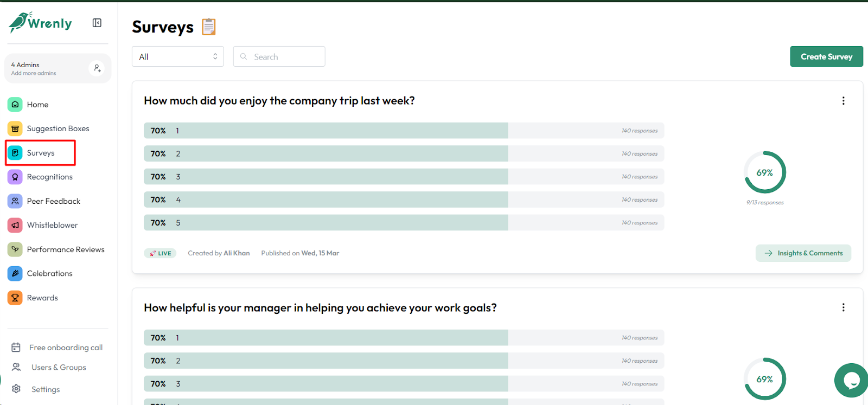Click option 1 bar in manager survey
Image resolution: width=868 pixels, height=405 pixels.
click(x=404, y=338)
